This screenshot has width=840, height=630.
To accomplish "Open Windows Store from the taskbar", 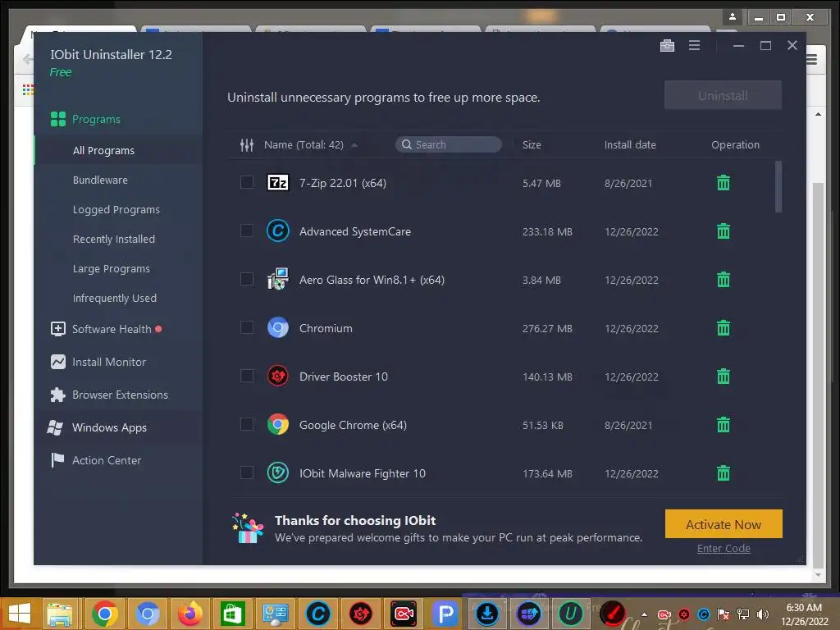I will pos(232,614).
